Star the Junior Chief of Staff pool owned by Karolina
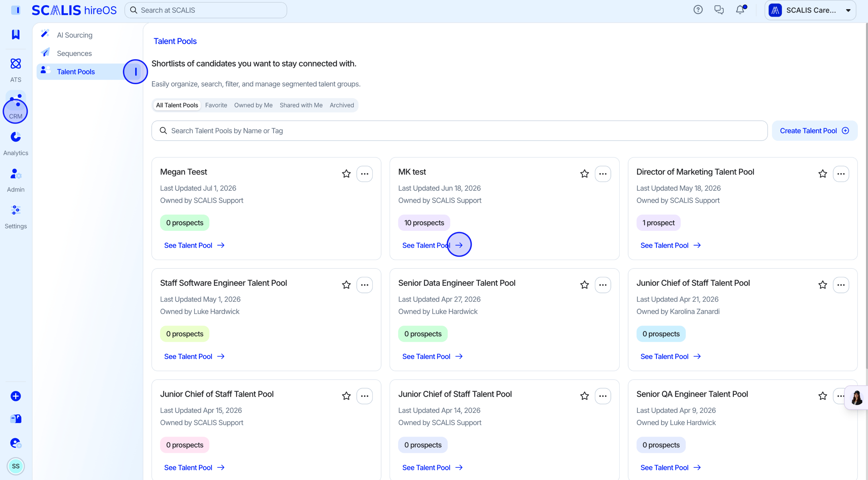This screenshot has width=868, height=480. click(x=823, y=285)
